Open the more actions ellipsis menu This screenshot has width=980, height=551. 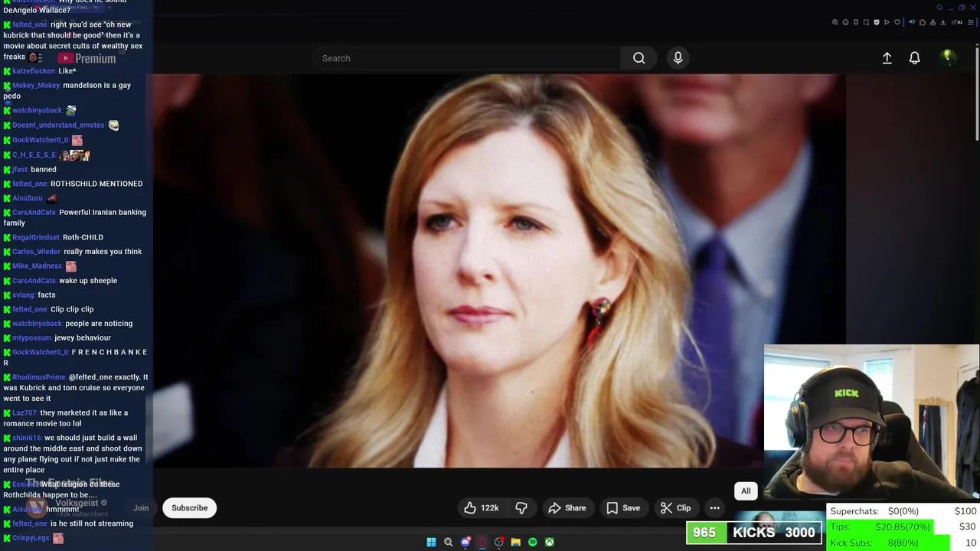click(714, 508)
